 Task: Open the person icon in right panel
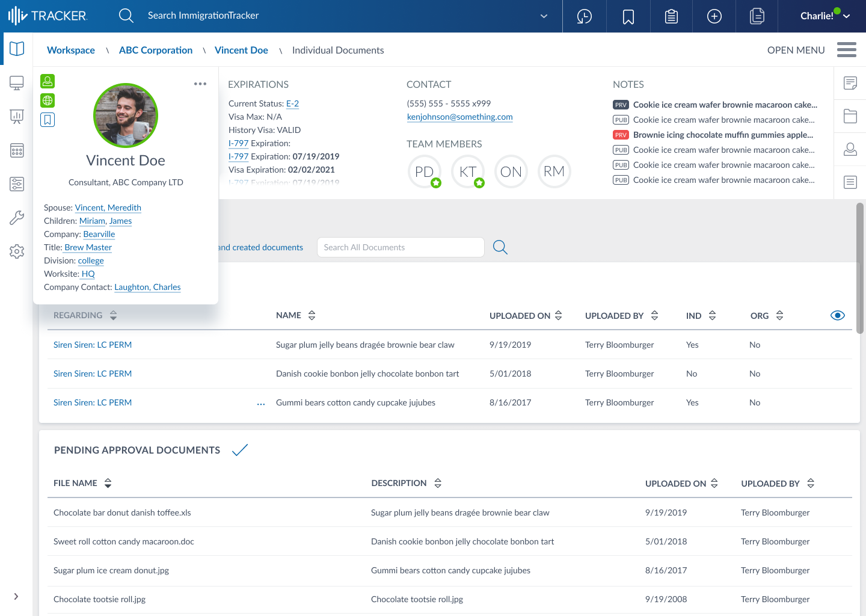tap(850, 149)
